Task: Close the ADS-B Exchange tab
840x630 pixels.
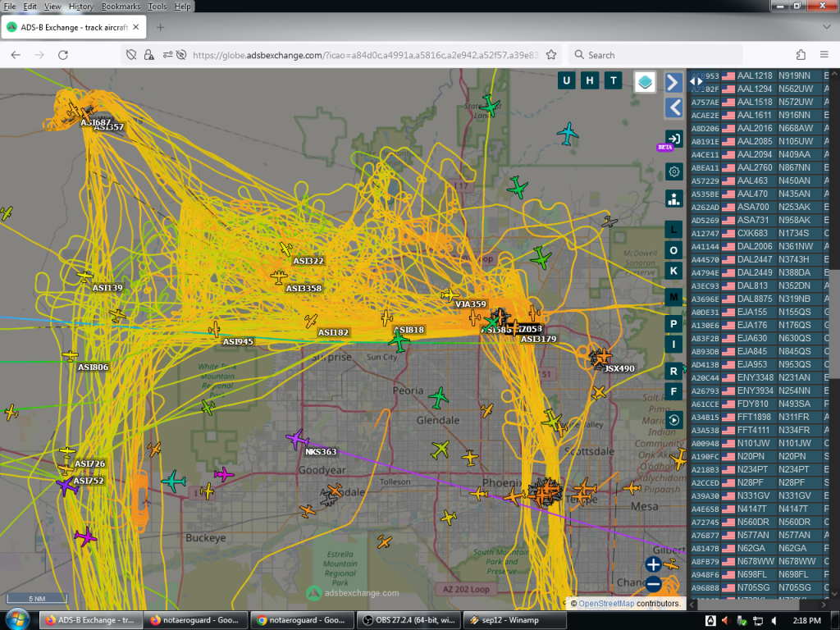Action: pyautogui.click(x=136, y=27)
